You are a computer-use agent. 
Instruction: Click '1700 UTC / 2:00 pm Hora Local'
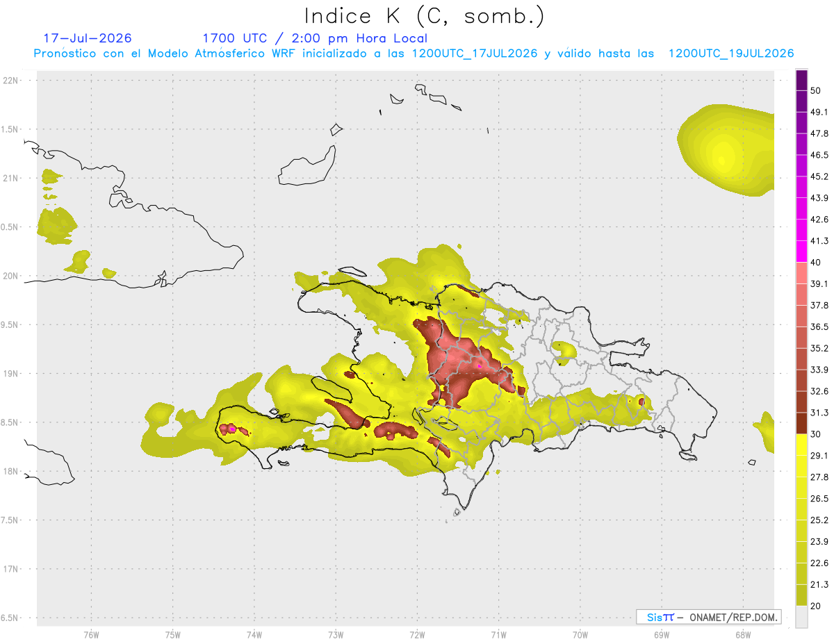[315, 38]
